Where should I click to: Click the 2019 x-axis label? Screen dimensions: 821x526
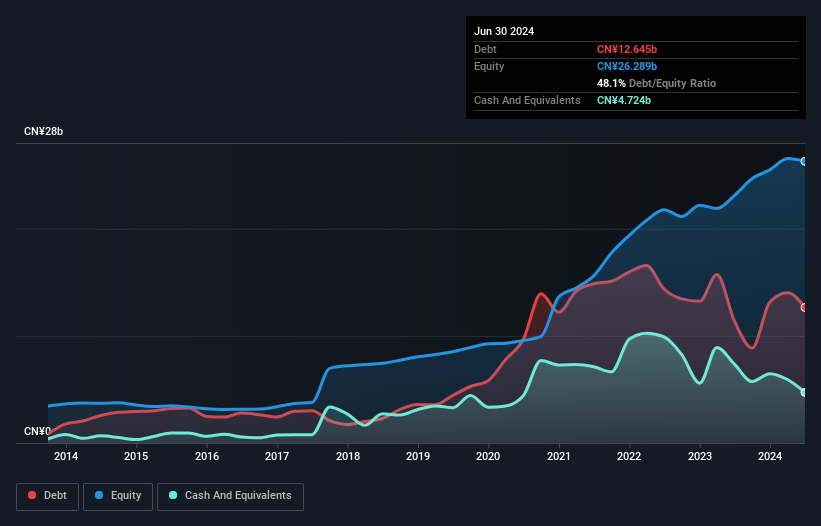coord(418,456)
